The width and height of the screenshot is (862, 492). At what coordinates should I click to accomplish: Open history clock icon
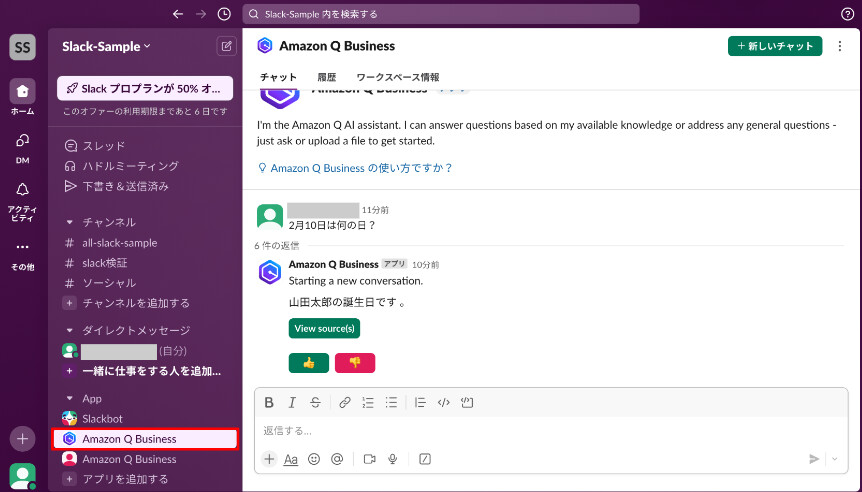[x=224, y=14]
